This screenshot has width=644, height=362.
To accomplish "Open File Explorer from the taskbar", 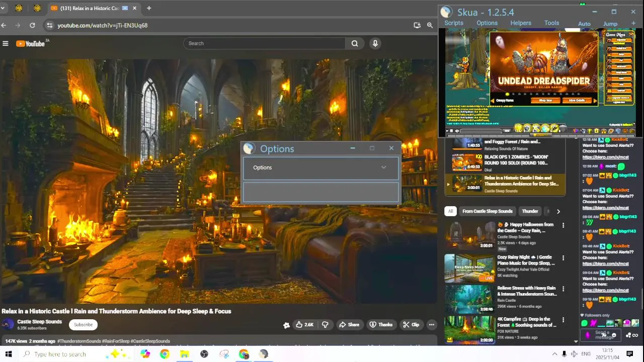I will click(184, 354).
